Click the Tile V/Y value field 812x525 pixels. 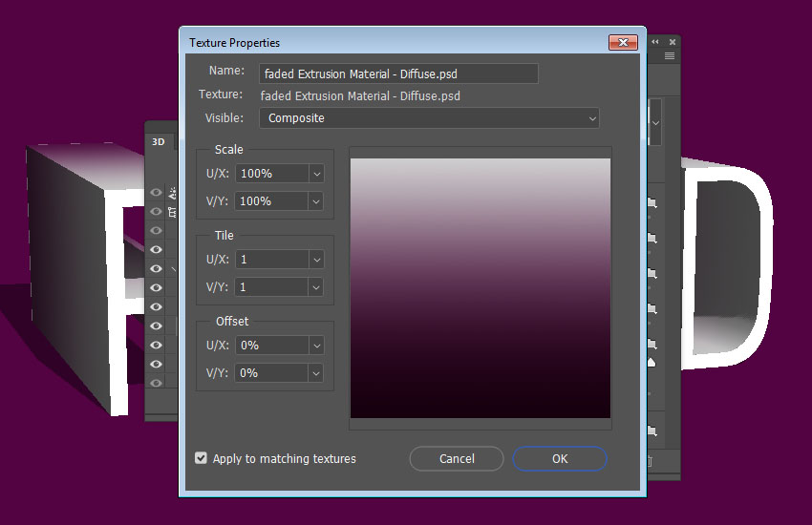[x=272, y=287]
